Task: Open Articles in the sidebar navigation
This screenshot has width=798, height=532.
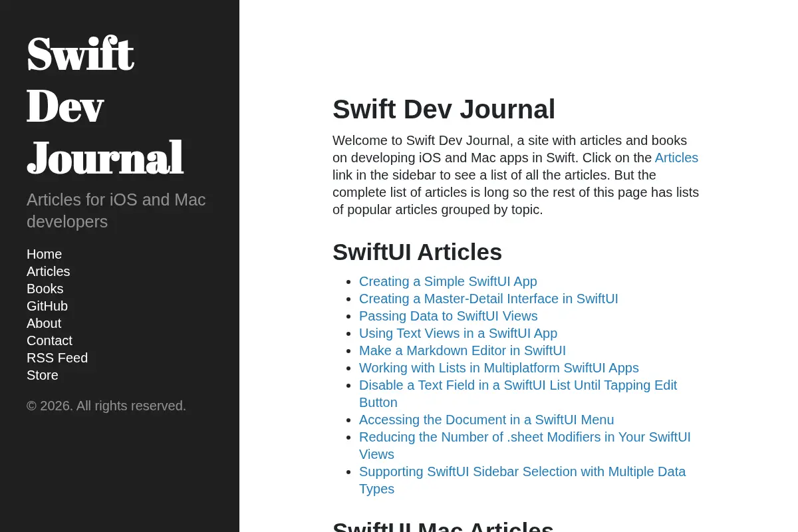Action: (48, 271)
